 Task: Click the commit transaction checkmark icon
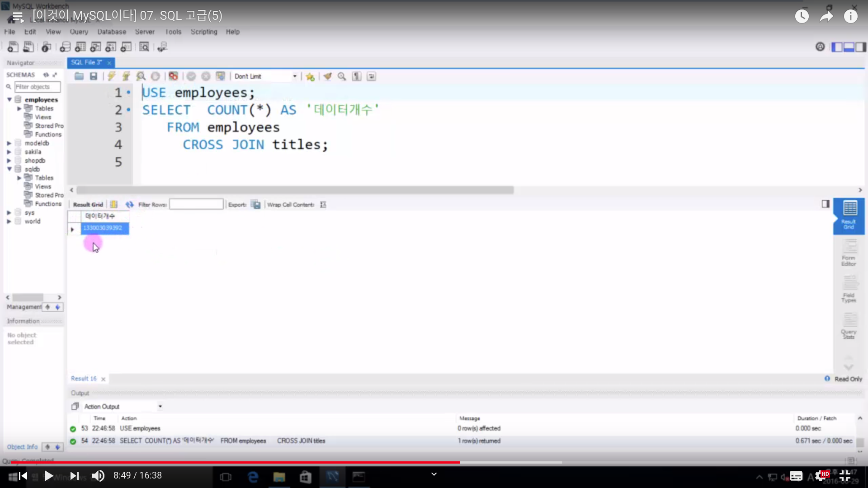click(x=191, y=76)
